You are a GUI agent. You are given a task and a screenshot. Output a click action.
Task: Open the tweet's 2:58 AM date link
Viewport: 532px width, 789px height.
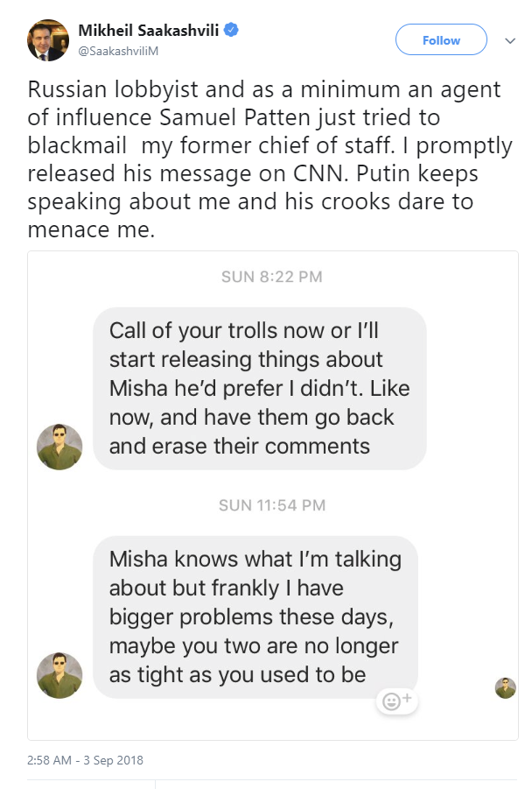coord(86,760)
